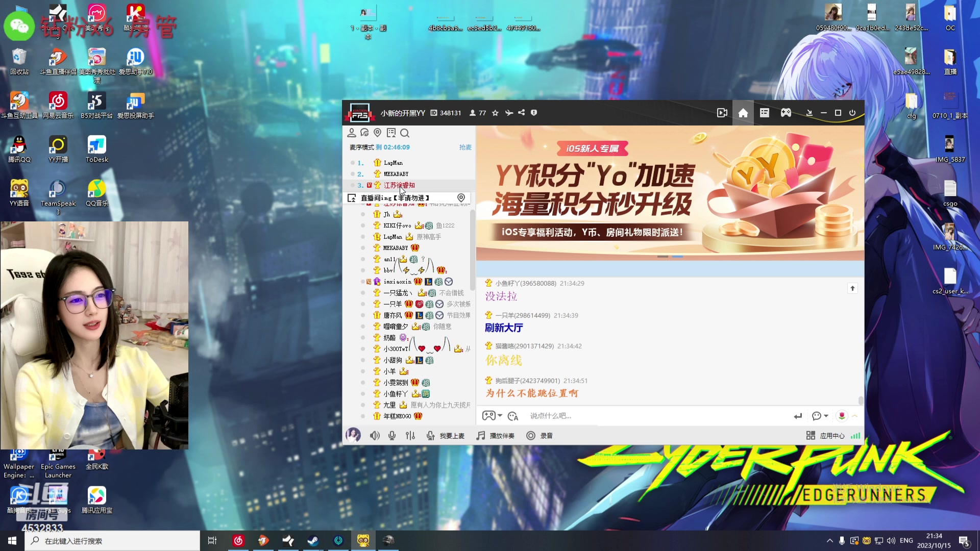This screenshot has width=980, height=551.
Task: Open NetEase Cloud Music from the taskbar
Action: tap(238, 541)
